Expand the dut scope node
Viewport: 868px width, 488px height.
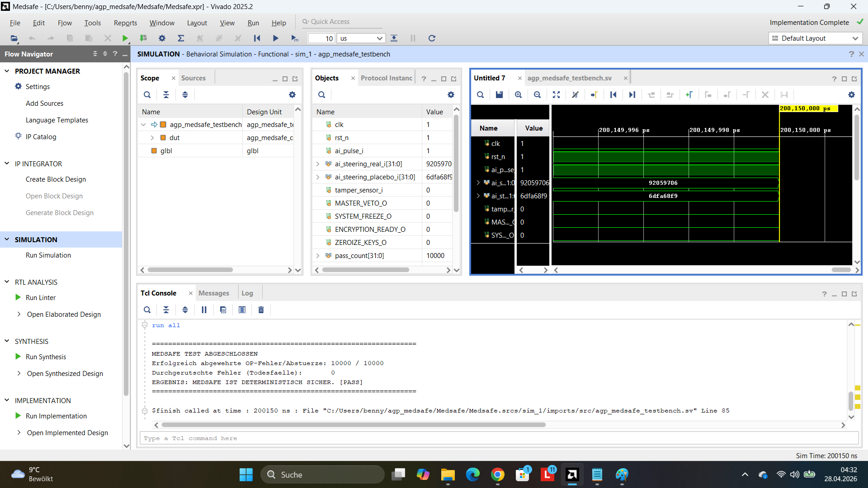click(152, 138)
